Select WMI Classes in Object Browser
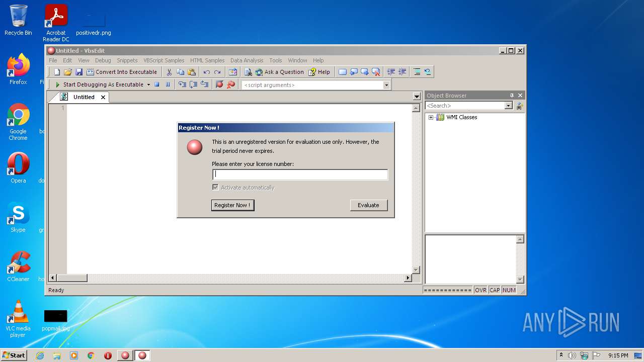Viewport: 644px width, 362px height. (x=461, y=117)
